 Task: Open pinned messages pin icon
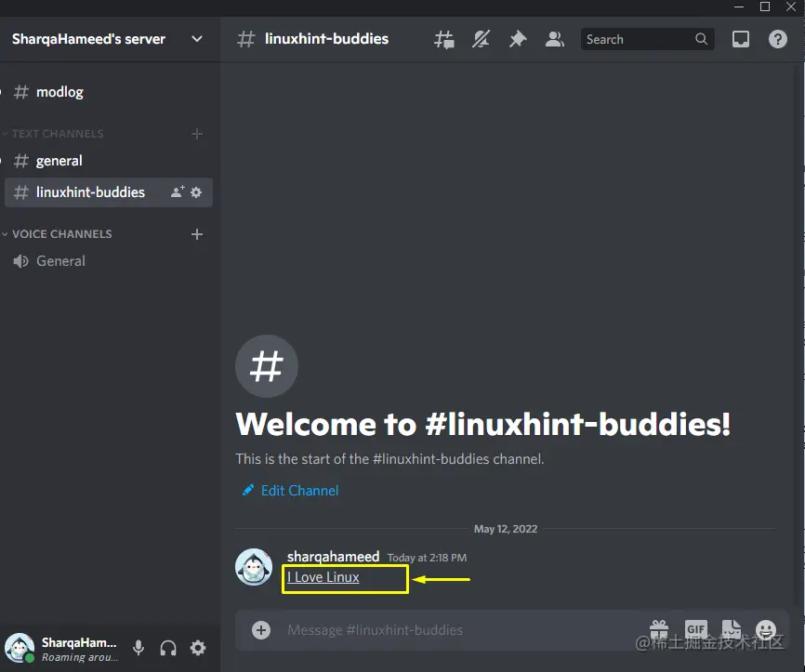518,40
